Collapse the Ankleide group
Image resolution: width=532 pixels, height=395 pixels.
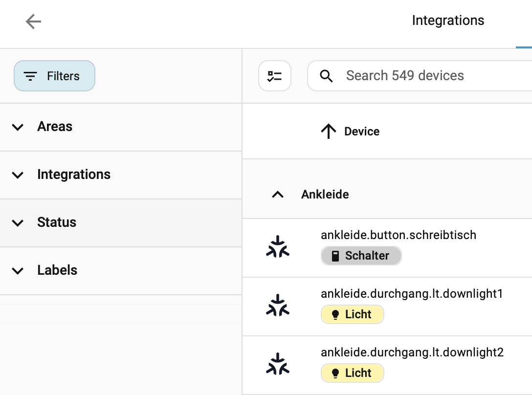(278, 195)
